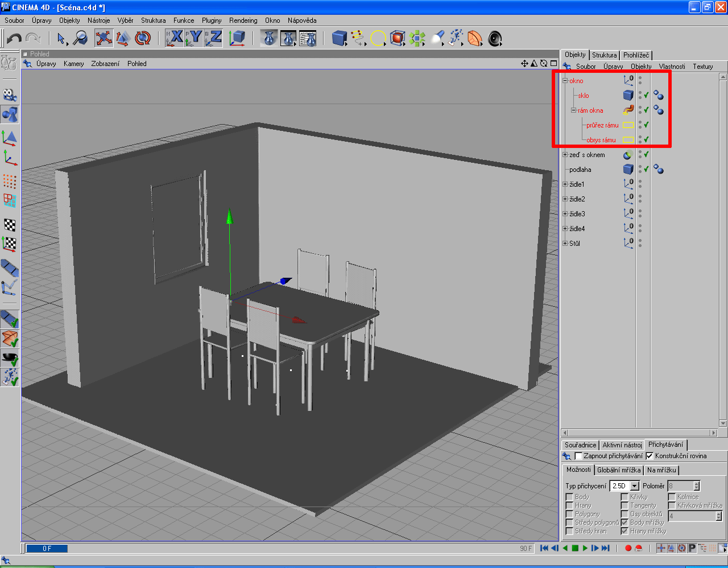
Task: Render to picture viewer with the framed vase icon
Action: (x=289, y=38)
